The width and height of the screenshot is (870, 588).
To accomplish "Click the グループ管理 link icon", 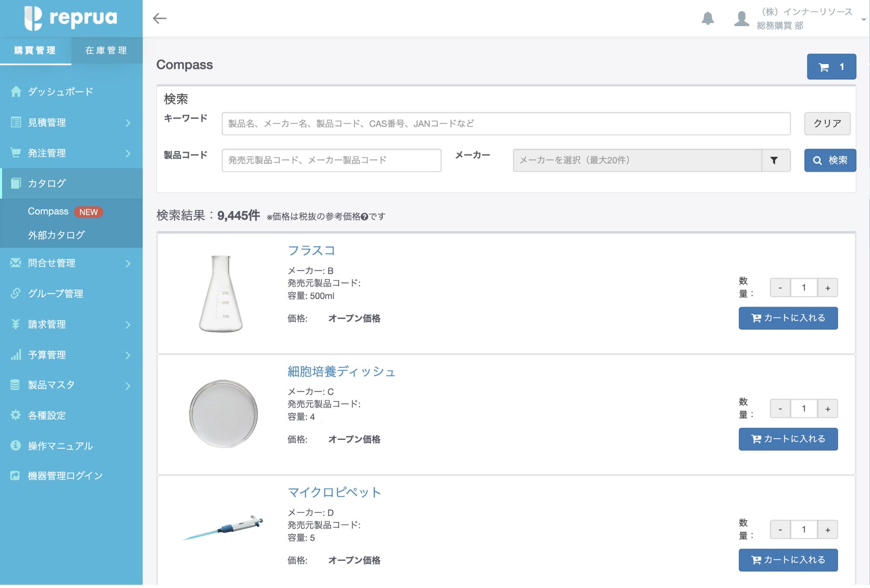I will (x=16, y=293).
